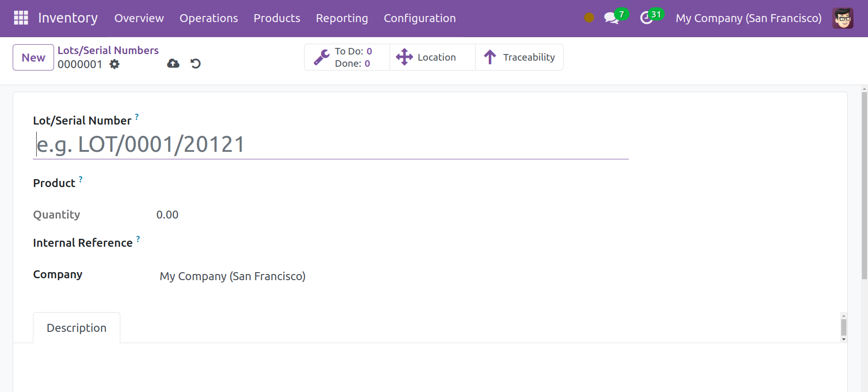Click the gear actions icon beside 0000001
The image size is (868, 392).
114,64
